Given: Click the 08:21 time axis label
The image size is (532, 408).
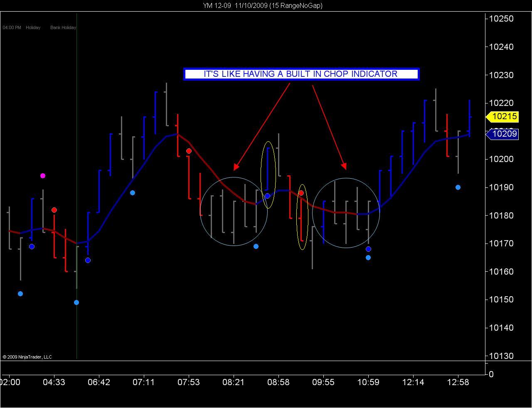Looking at the screenshot, I should pos(234,382).
